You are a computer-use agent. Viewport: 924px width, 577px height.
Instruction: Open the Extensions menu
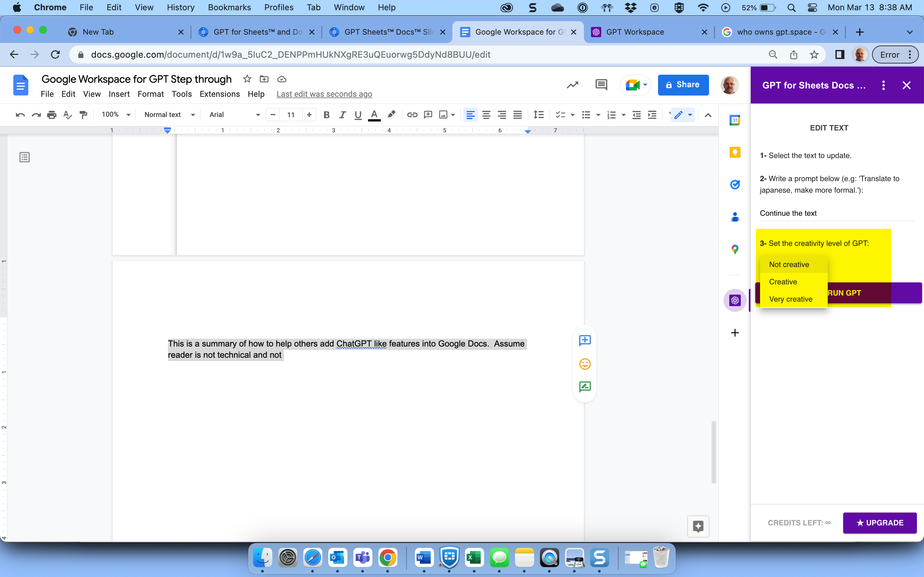click(x=219, y=94)
